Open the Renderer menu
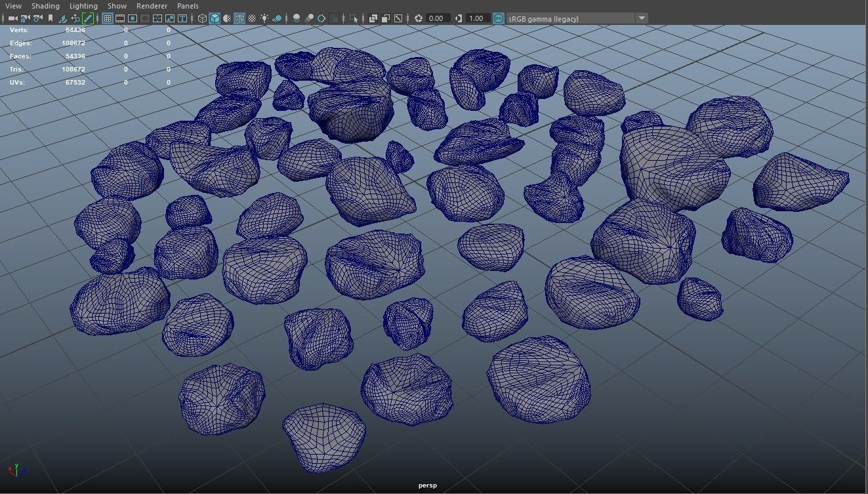 tap(152, 6)
